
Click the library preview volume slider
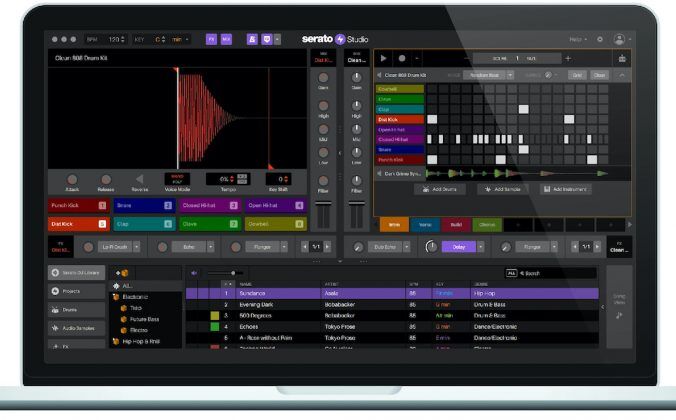[x=225, y=273]
